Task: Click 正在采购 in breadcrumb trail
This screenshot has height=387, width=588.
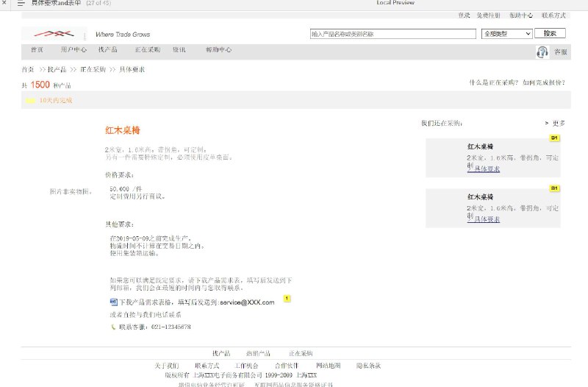Action: pyautogui.click(x=93, y=69)
